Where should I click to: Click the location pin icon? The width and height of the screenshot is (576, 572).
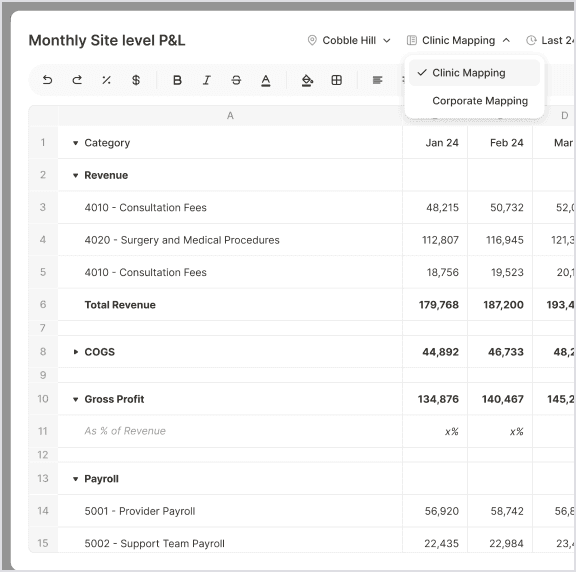point(312,40)
